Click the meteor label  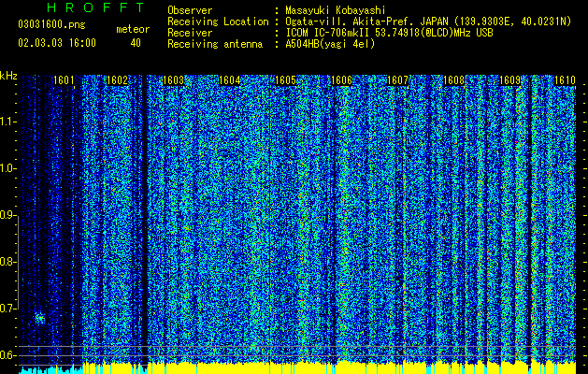(x=133, y=29)
